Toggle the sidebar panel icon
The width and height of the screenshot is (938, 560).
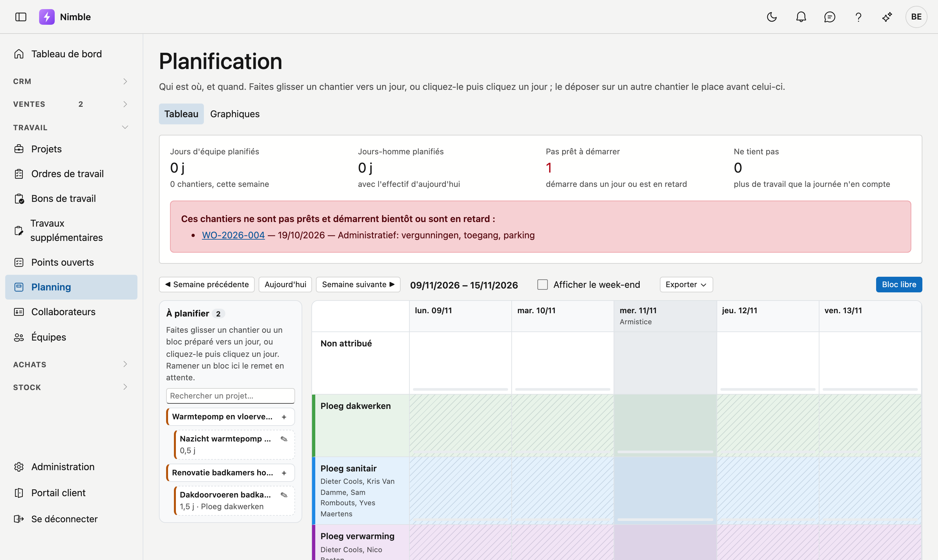click(21, 17)
